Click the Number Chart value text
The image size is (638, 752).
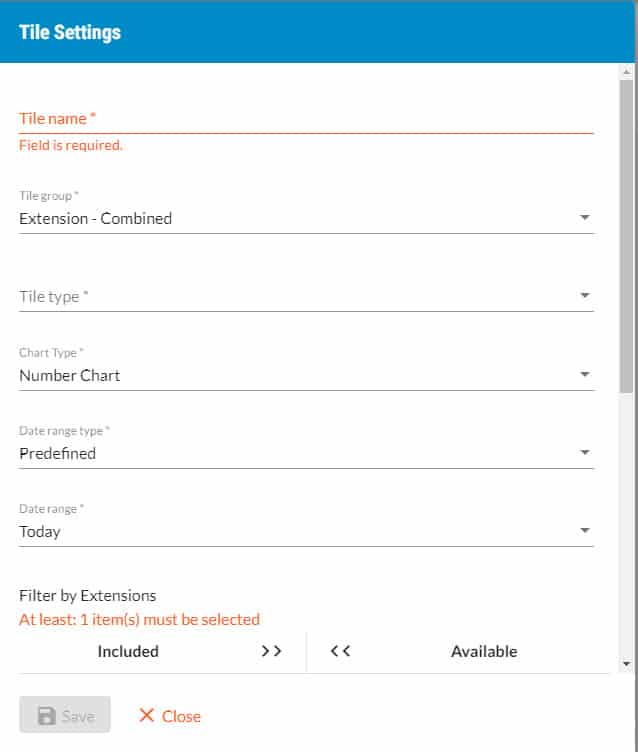click(70, 375)
